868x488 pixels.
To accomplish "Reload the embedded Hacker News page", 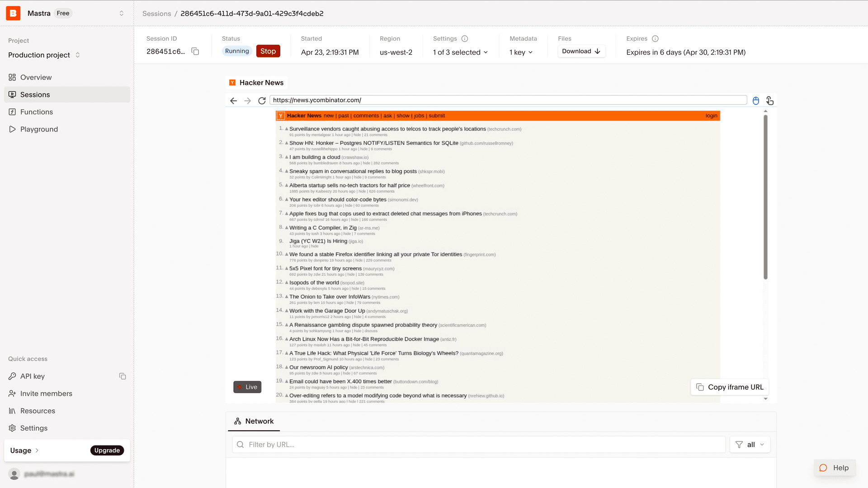I will 262,100.
